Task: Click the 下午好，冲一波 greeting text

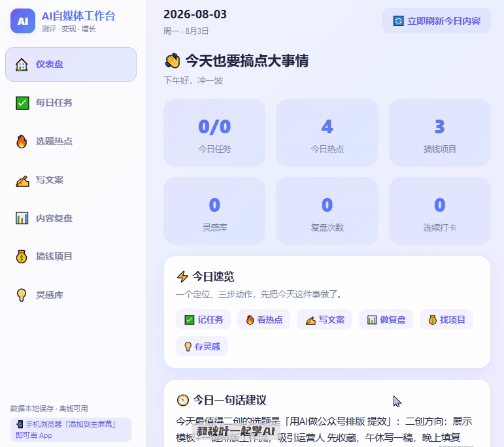Action: (x=193, y=80)
